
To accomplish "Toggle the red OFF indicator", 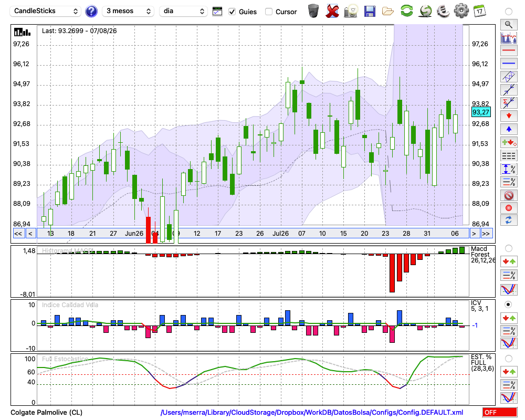I will (x=500, y=412).
